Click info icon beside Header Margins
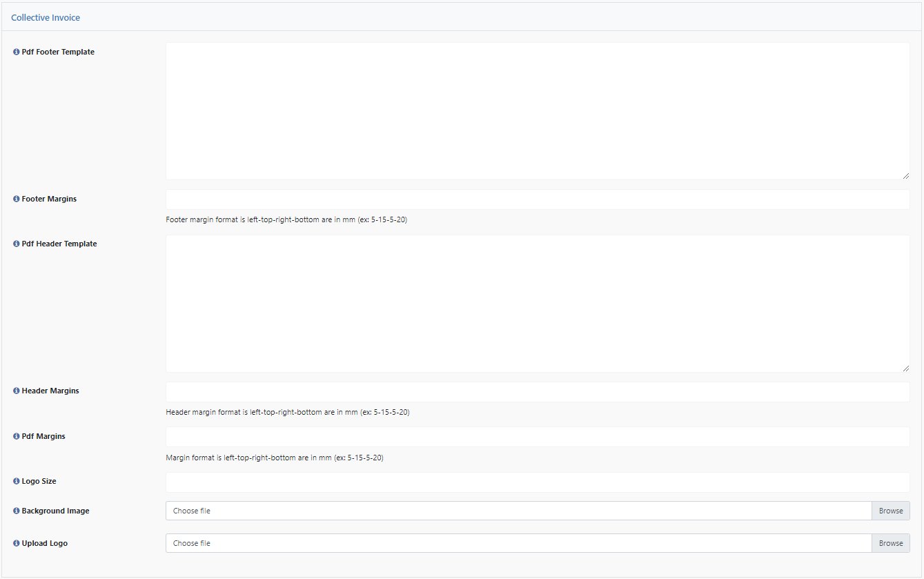The image size is (924, 579). (x=17, y=391)
